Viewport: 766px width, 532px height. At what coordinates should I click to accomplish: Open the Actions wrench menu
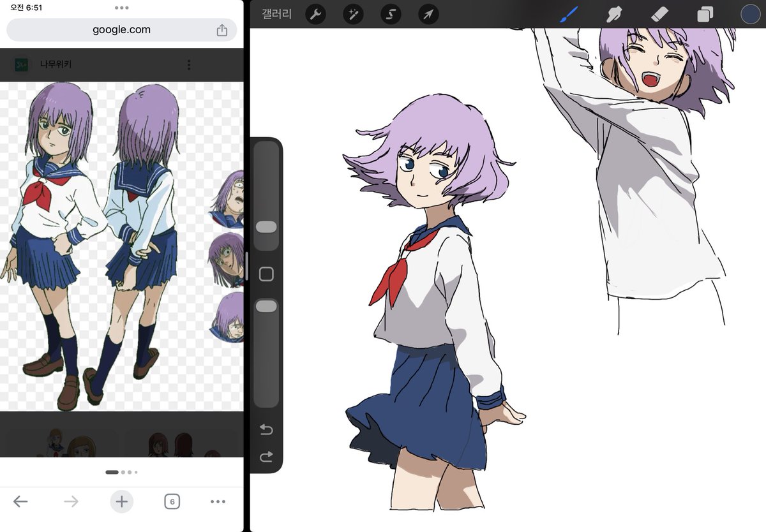(x=315, y=14)
